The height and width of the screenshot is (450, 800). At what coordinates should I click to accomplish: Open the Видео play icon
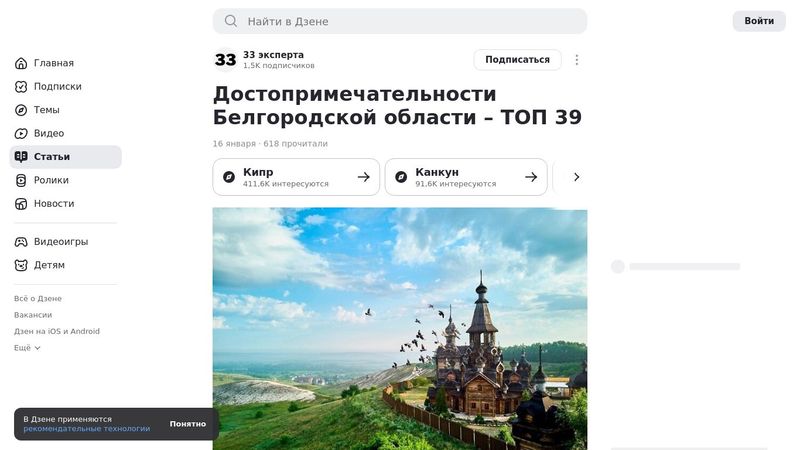coord(21,134)
